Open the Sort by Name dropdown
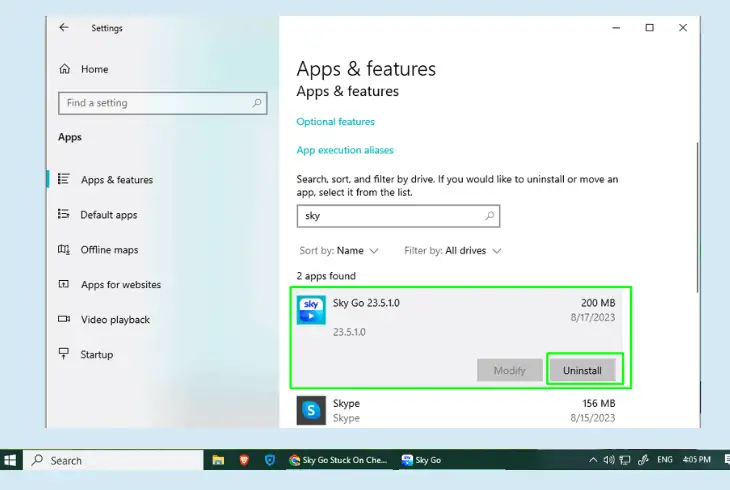730x490 pixels. tap(339, 251)
